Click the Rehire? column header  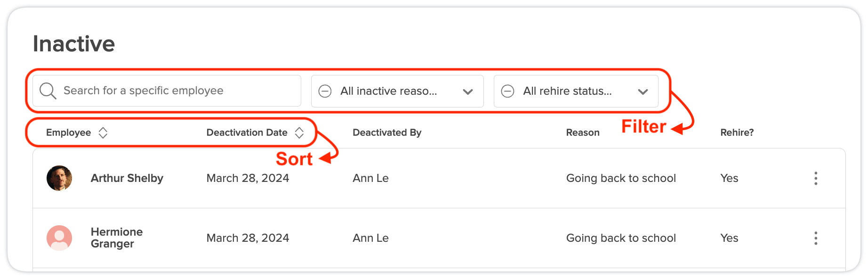737,133
